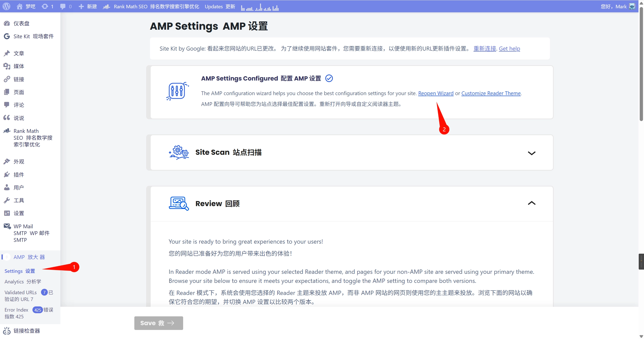Open Error Index submenu item
This screenshot has width=644, height=339.
[x=29, y=313]
